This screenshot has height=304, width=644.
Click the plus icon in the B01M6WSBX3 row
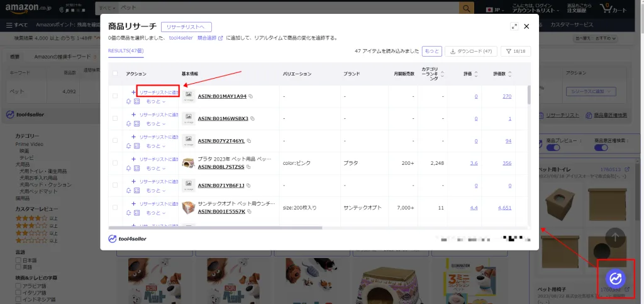point(133,115)
